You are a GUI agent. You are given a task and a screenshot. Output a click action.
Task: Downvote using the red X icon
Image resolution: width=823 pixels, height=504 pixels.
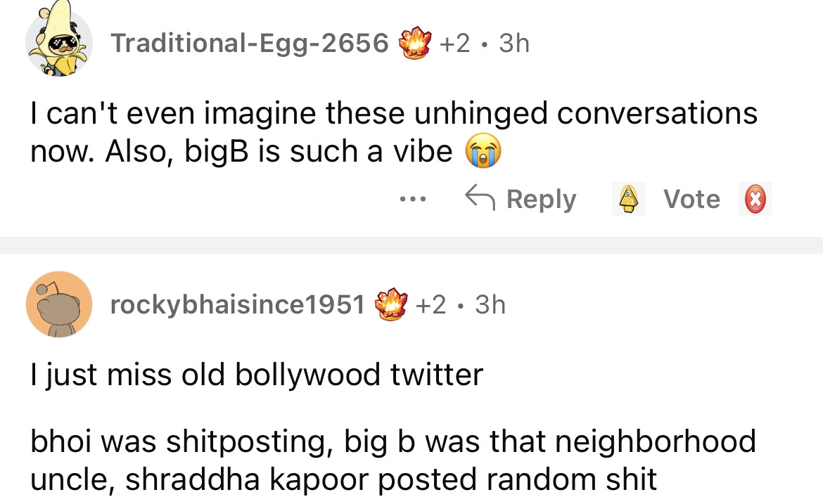(x=755, y=200)
